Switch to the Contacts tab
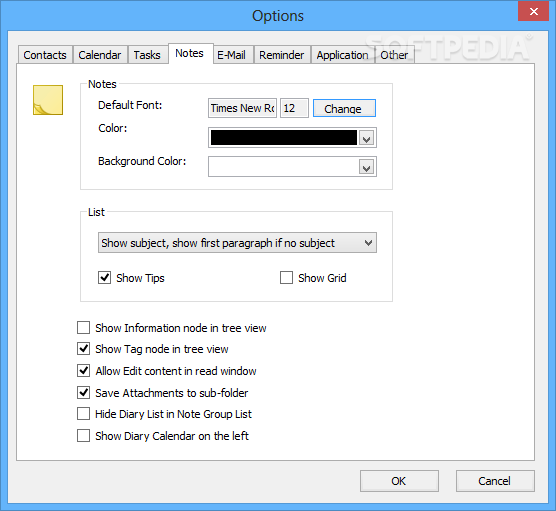The image size is (556, 511). (45, 55)
